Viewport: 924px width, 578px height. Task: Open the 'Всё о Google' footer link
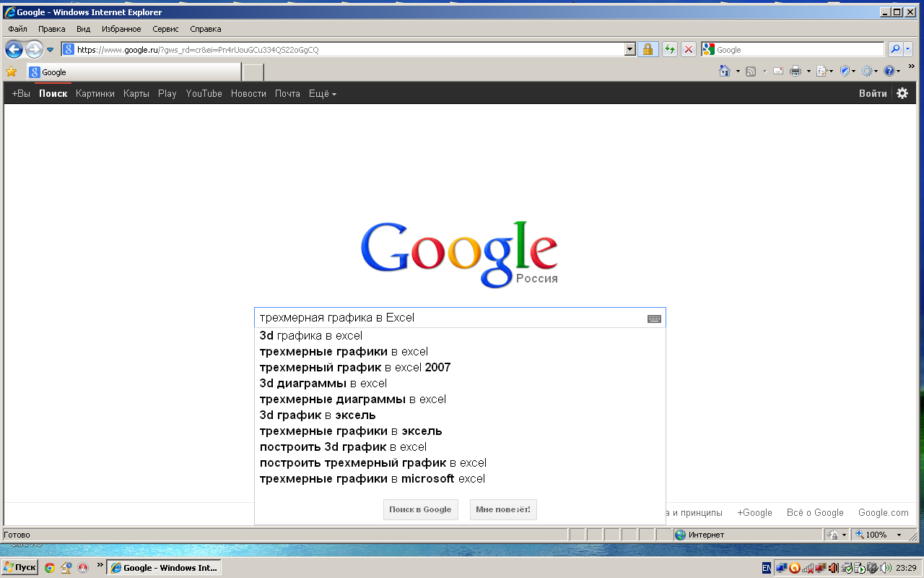[815, 512]
